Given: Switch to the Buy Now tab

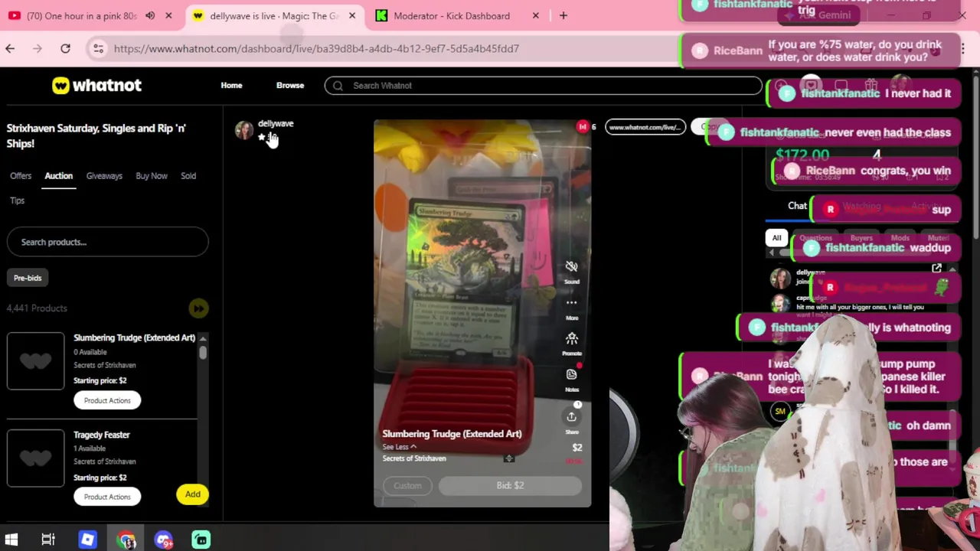Looking at the screenshot, I should pos(152,176).
